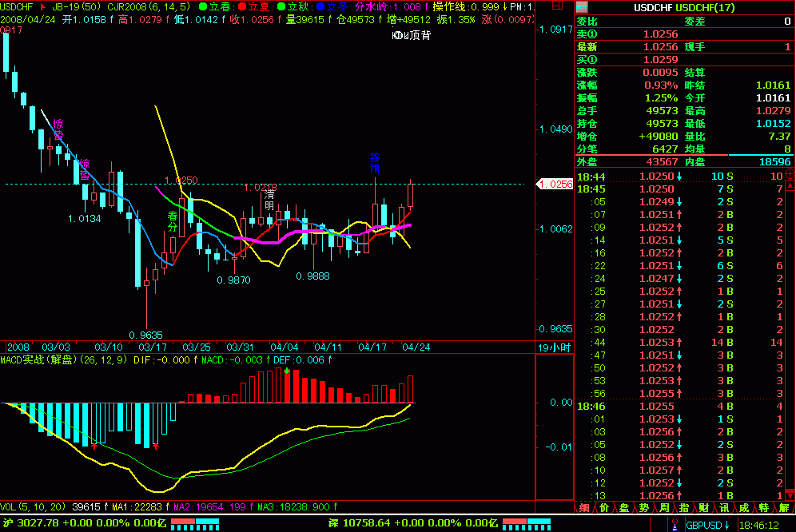Image resolution: width=796 pixels, height=532 pixels.
Task: Click the 0.9888 price label on chart
Action: point(312,276)
